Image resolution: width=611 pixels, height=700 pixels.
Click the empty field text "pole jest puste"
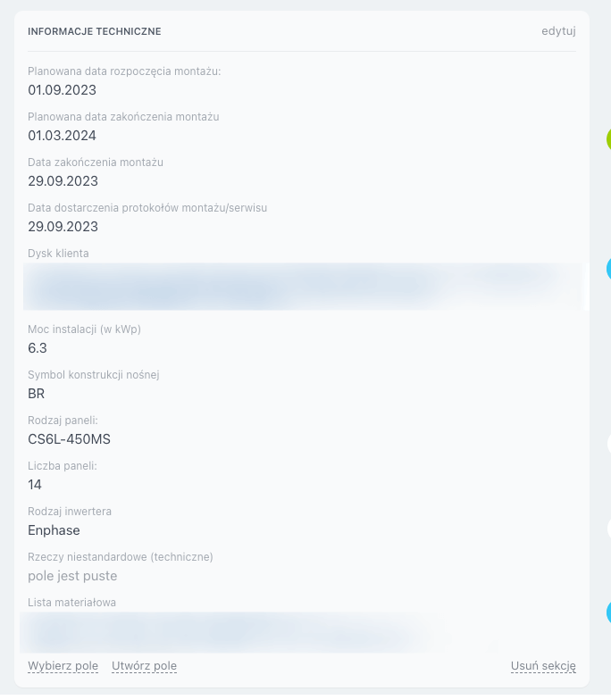72,576
